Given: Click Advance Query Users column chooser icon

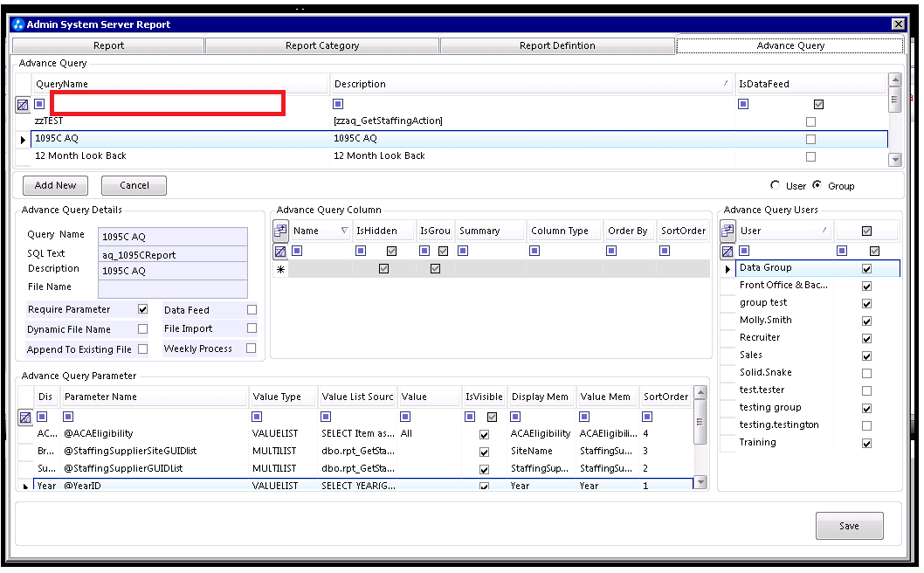Looking at the screenshot, I should pyautogui.click(x=727, y=231).
